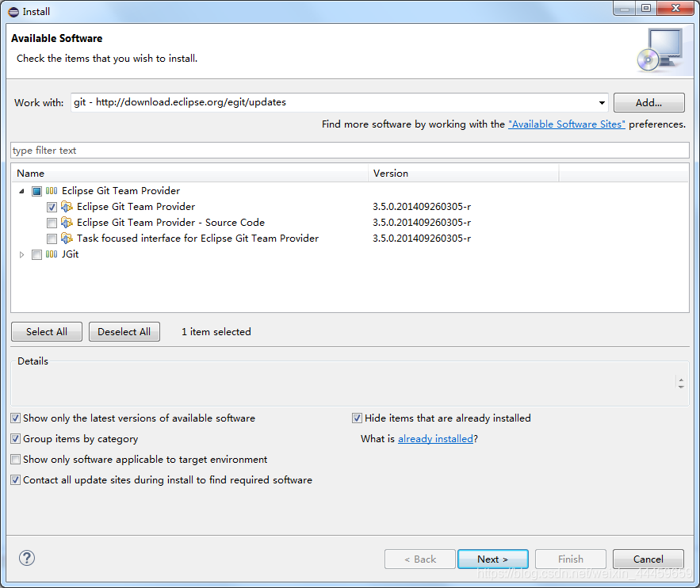The height and width of the screenshot is (588, 700).
Task: Select the JGit row text
Action: click(70, 254)
